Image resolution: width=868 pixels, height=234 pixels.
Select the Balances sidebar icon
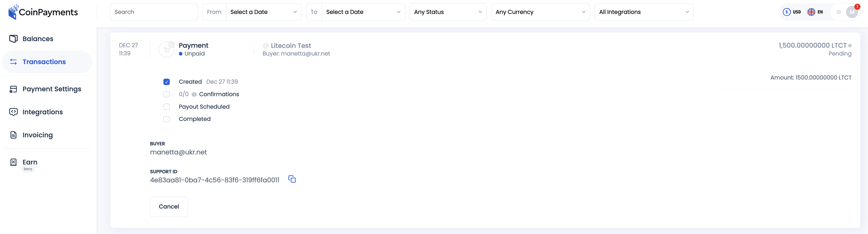(13, 38)
